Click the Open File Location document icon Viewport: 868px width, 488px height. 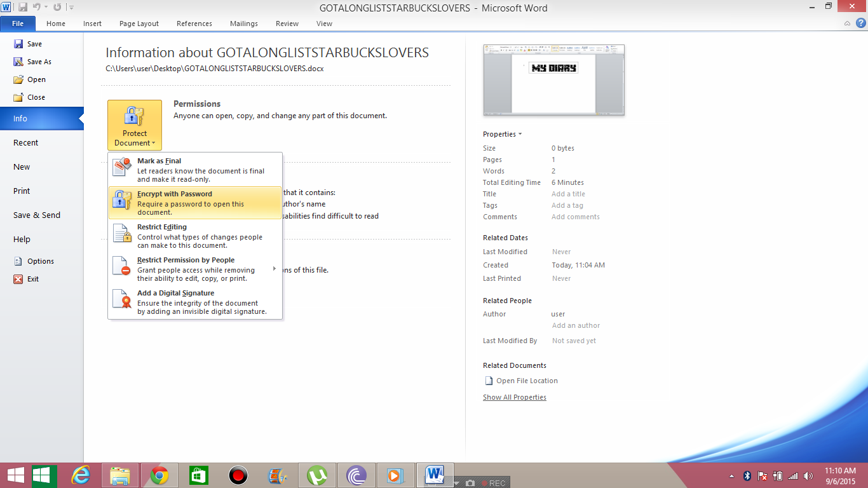point(489,381)
